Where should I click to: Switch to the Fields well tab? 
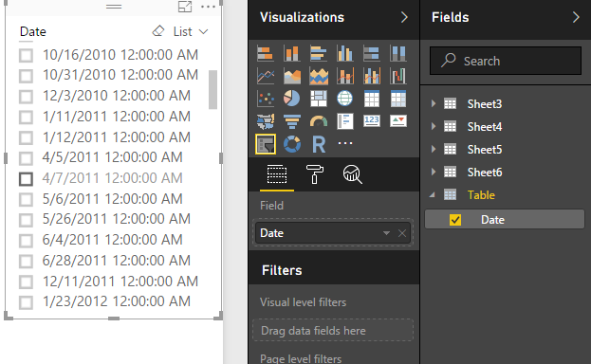pos(277,174)
